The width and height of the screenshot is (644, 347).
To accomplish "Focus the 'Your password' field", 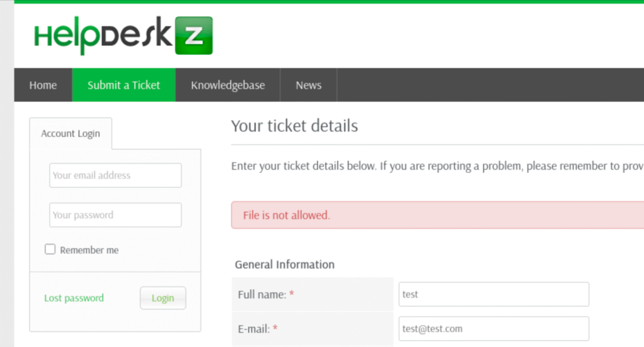I will (115, 215).
